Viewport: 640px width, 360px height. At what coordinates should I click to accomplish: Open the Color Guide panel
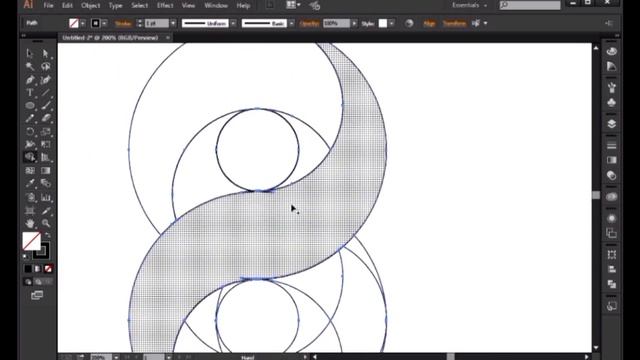pos(611,66)
